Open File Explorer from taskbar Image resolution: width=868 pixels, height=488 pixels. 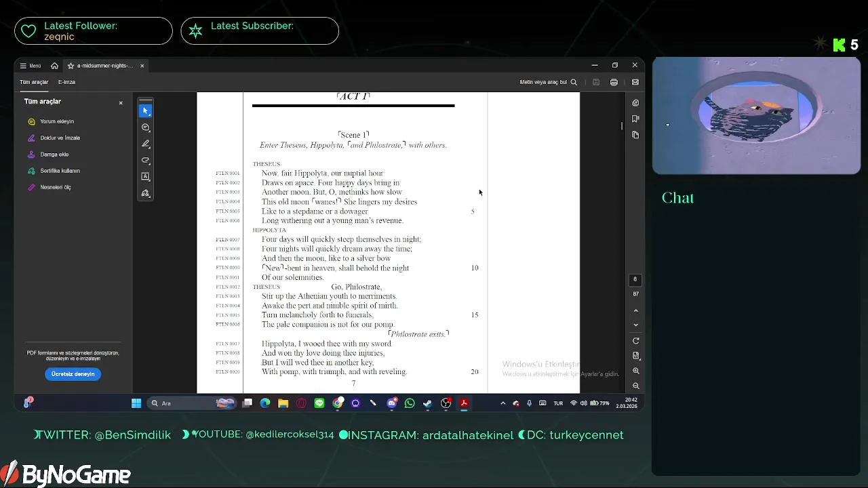(283, 403)
